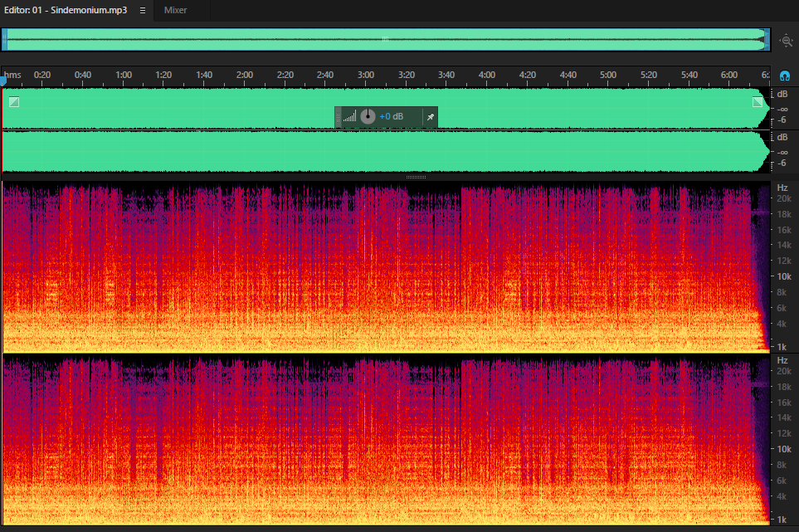Viewport: 799px width, 532px height.
Task: Click 4:20 on the timeline ruler
Action: (x=528, y=75)
